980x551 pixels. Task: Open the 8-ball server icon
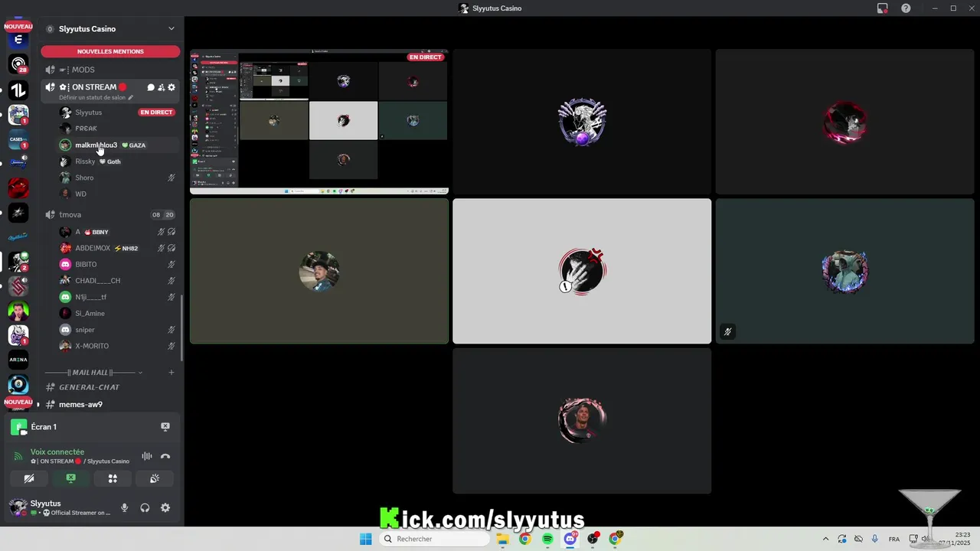pos(18,384)
